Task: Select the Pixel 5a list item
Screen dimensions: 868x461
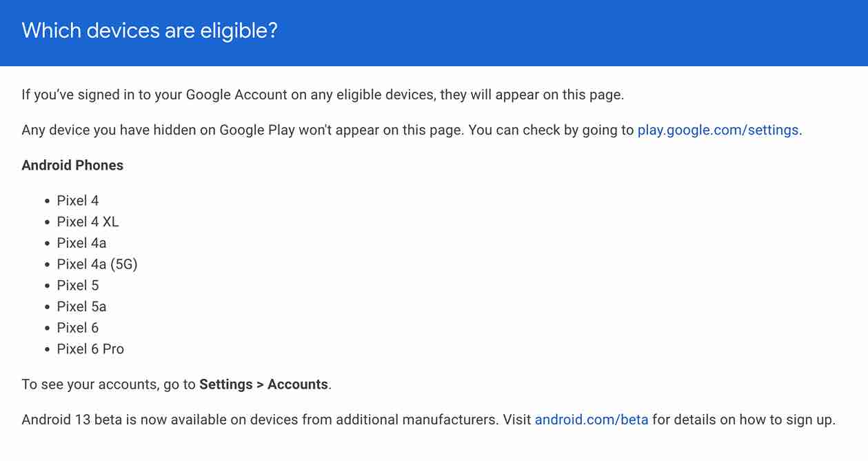Action: (82, 306)
